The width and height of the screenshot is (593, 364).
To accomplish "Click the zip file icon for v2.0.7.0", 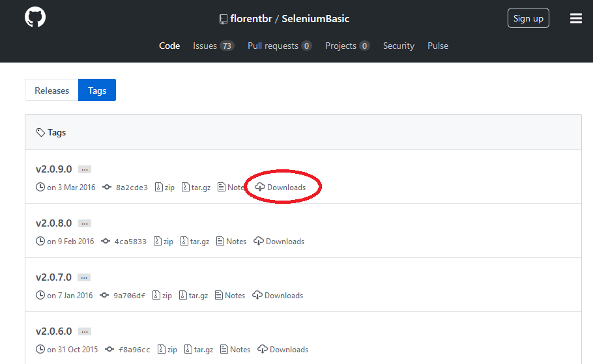I will coord(156,295).
